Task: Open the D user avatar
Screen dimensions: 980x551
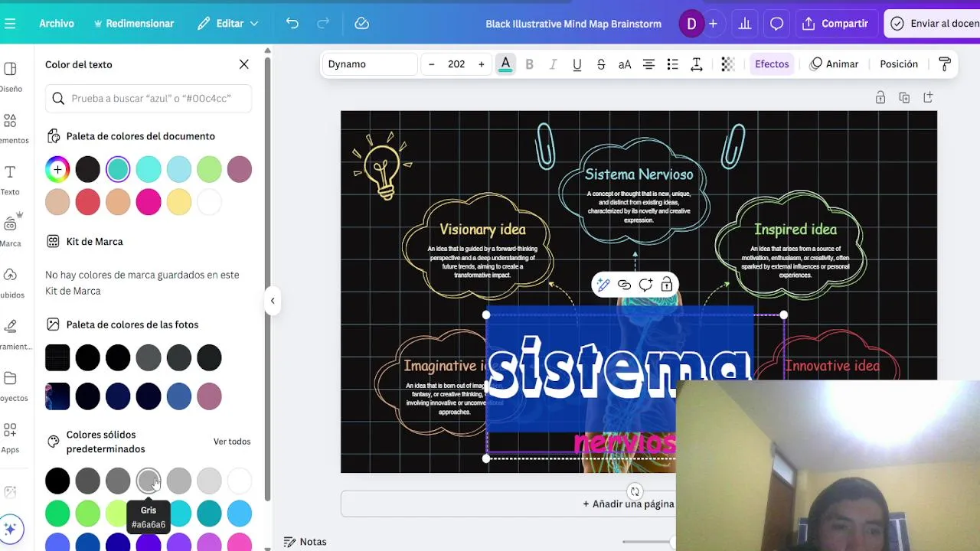Action: pos(691,24)
